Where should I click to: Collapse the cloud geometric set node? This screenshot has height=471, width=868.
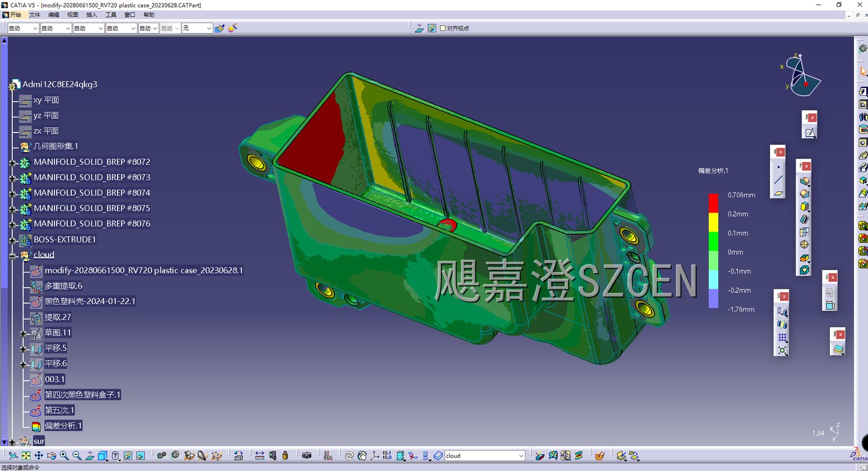[x=12, y=255]
